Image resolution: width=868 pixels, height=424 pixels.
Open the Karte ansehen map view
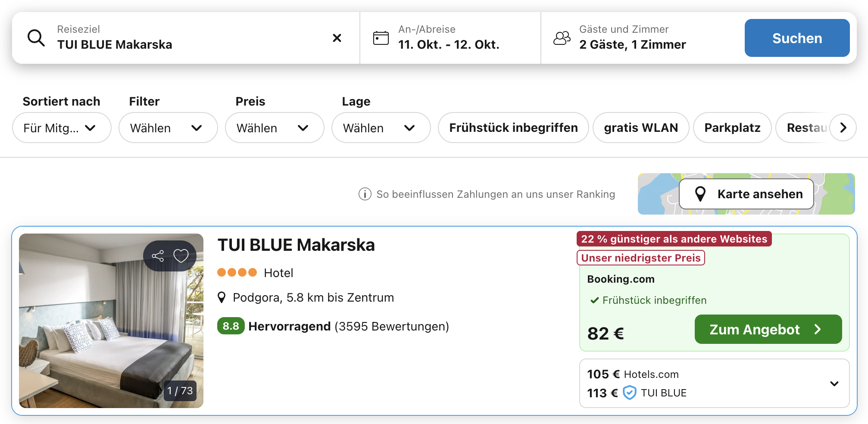click(x=746, y=194)
